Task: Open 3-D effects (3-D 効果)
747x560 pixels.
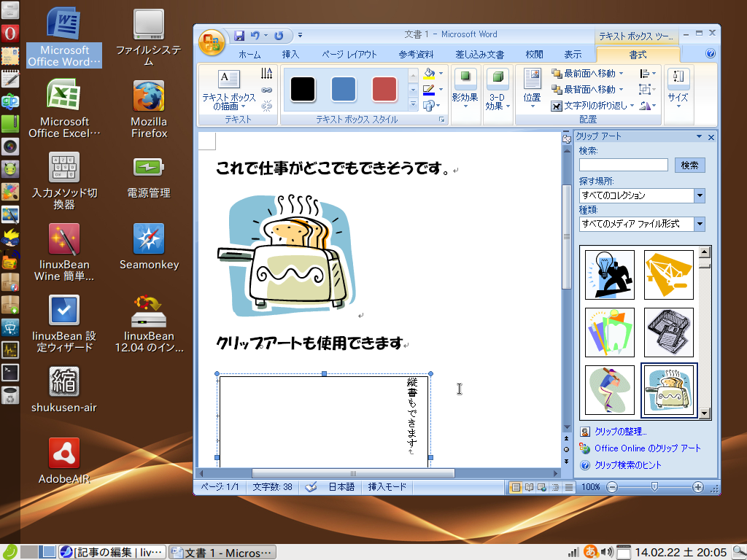Action: pos(498,90)
